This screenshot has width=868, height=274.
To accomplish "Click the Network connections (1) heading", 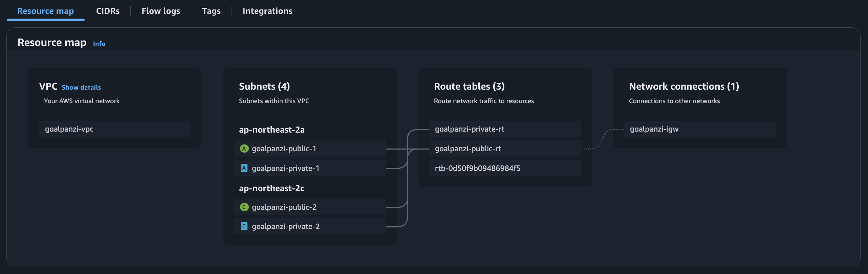I will point(684,86).
